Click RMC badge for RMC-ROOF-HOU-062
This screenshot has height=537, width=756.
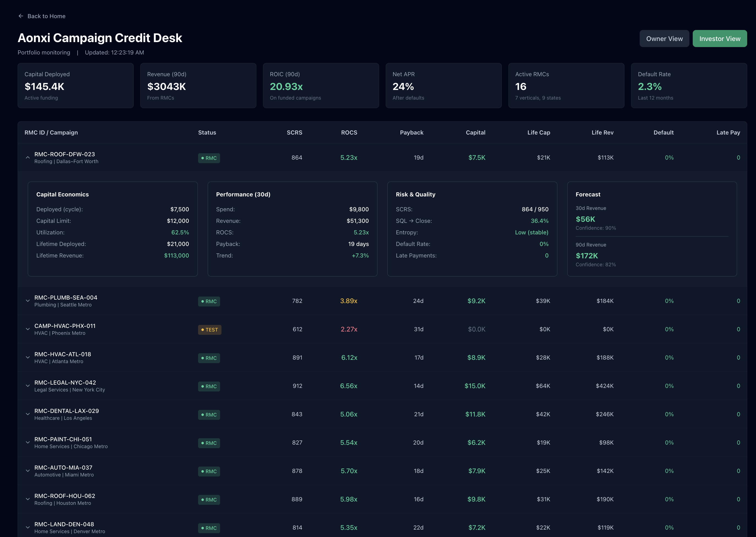coord(209,500)
